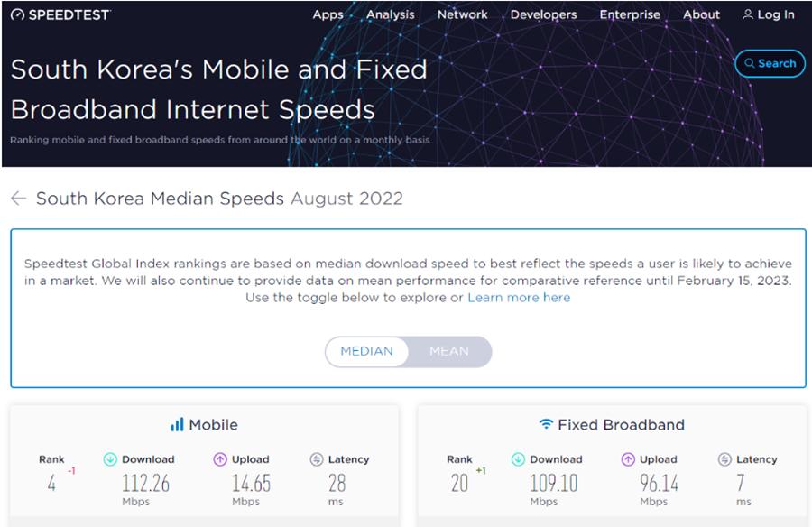Screen dimensions: 812x527
Task: Switch the toggle to MEAN
Action: click(449, 351)
